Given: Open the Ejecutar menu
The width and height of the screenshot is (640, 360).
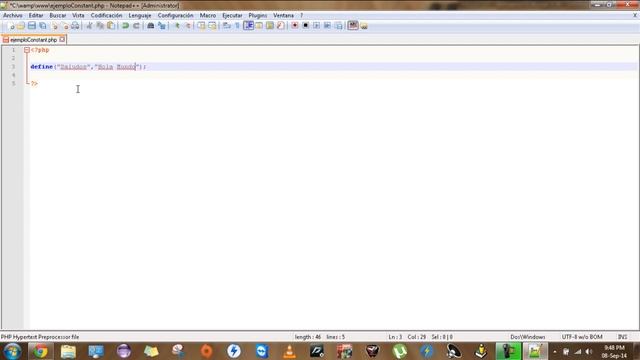Looking at the screenshot, I should 232,16.
